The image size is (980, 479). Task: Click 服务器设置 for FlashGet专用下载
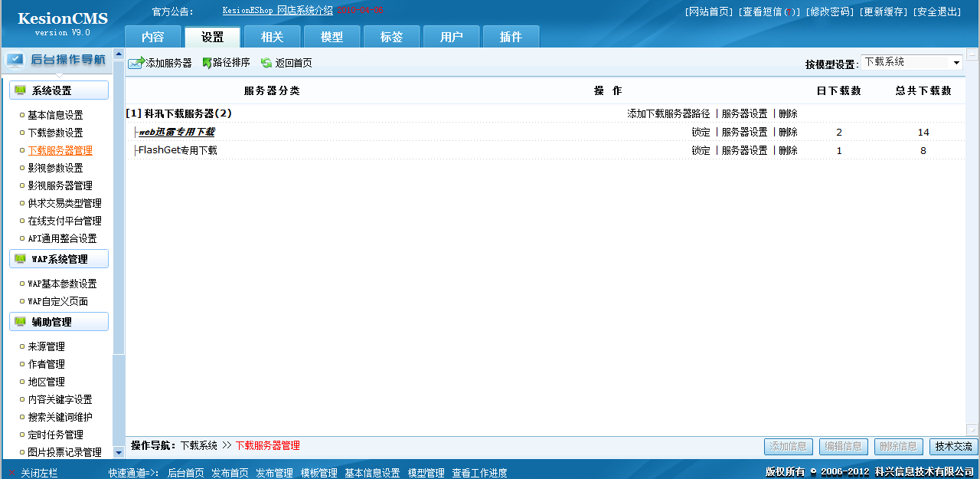click(744, 150)
